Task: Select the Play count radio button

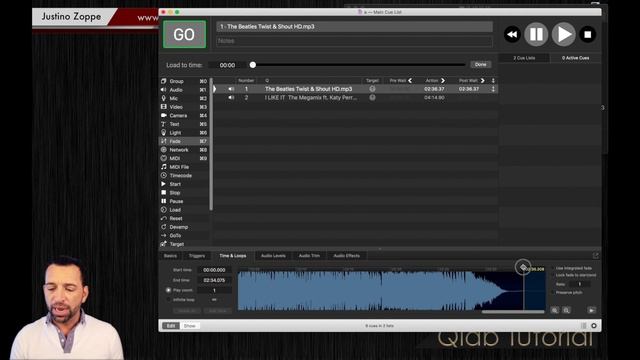Action: [x=168, y=290]
